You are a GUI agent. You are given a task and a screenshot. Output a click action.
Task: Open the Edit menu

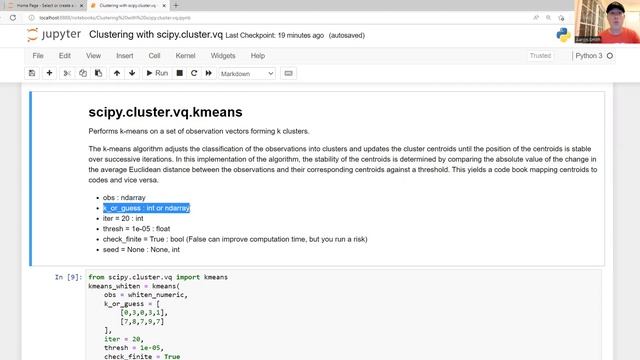(x=64, y=56)
